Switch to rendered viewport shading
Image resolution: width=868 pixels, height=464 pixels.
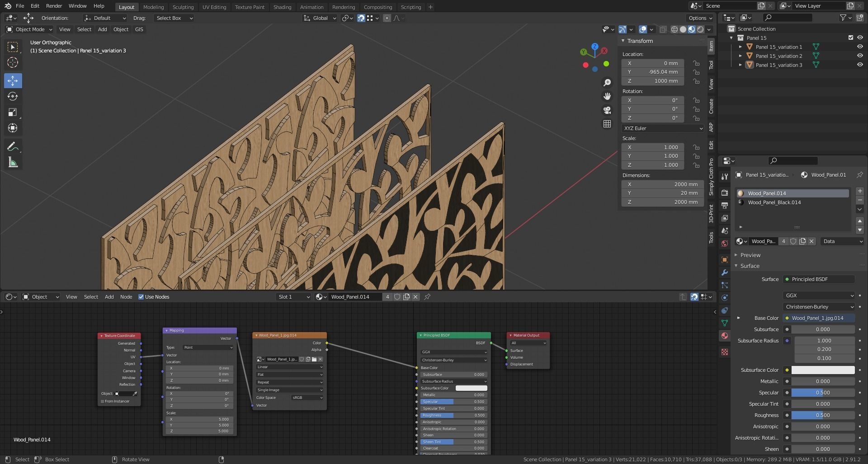tap(700, 29)
